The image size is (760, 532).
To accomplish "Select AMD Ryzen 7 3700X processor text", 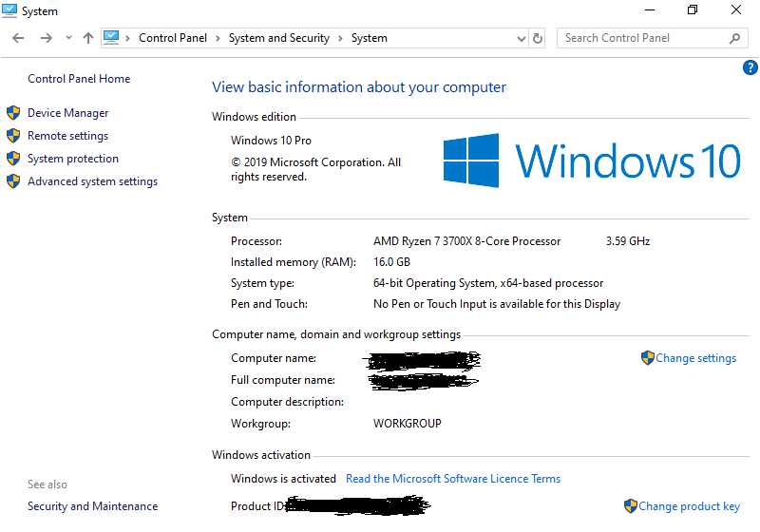I will click(x=466, y=241).
